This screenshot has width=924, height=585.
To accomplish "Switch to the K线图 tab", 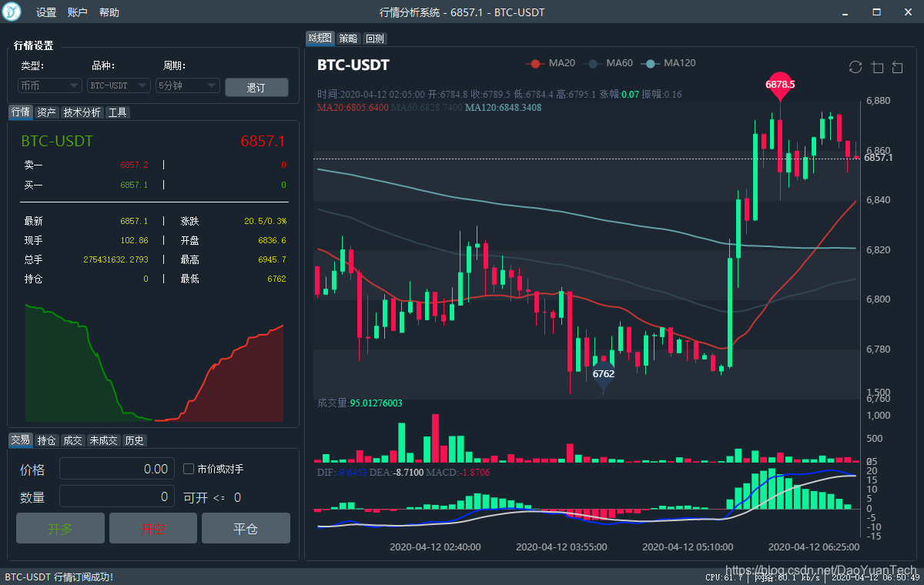I will pyautogui.click(x=320, y=38).
